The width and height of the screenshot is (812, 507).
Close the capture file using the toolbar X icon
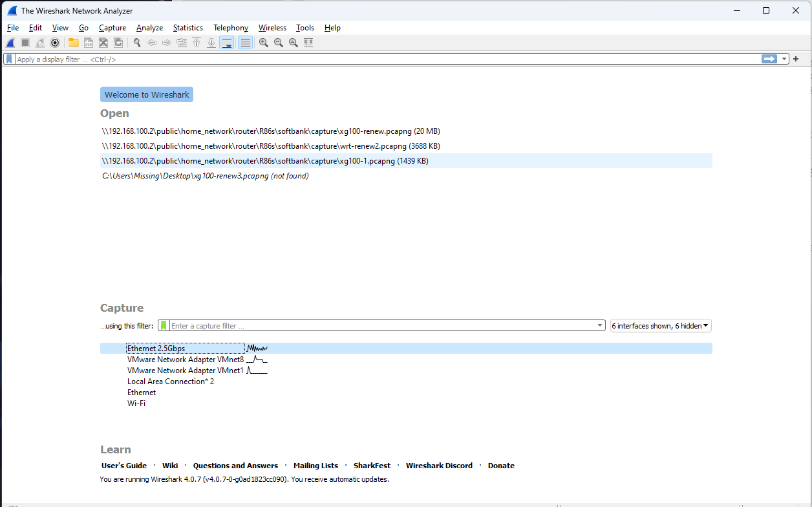pyautogui.click(x=103, y=43)
